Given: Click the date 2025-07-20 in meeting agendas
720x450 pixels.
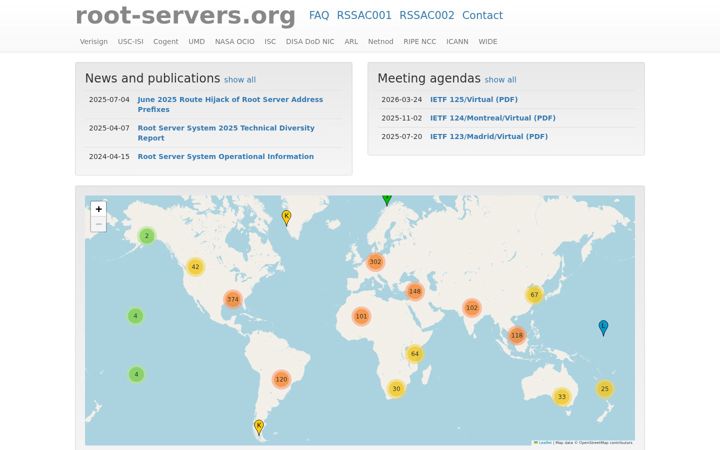Looking at the screenshot, I should pyautogui.click(x=402, y=136).
